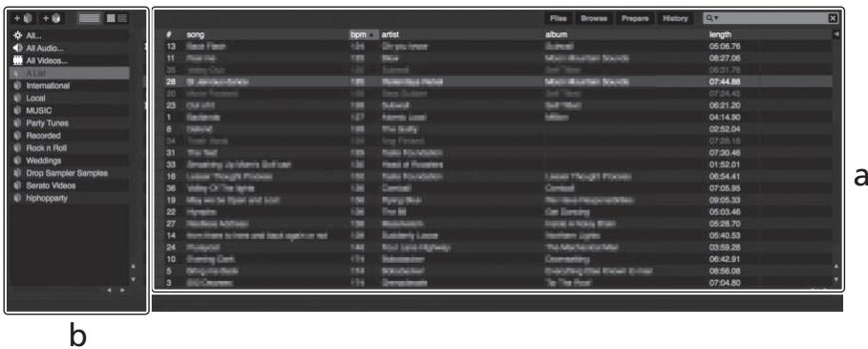Click the film icon beside All Videos...

click(x=17, y=61)
